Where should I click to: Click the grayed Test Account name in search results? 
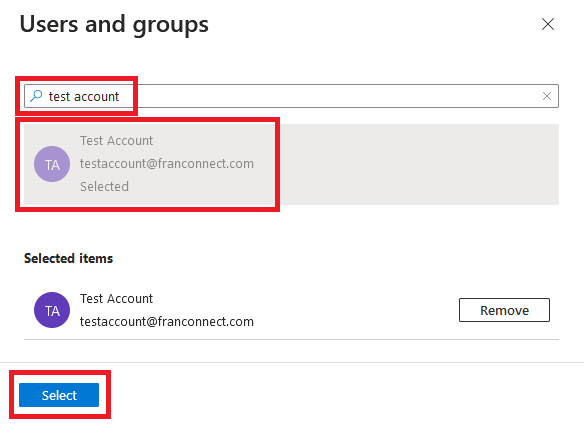click(116, 140)
